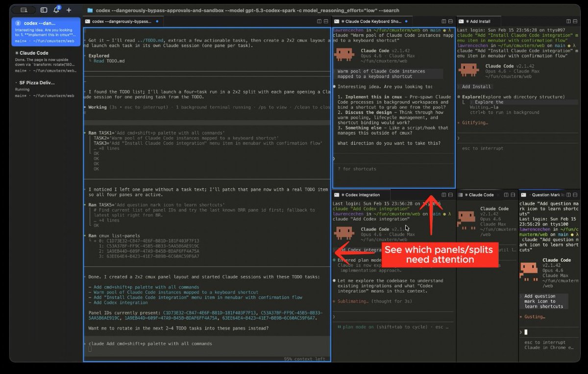
Task: Focus the prompt input in the Question Mark pane
Action: [x=549, y=332]
